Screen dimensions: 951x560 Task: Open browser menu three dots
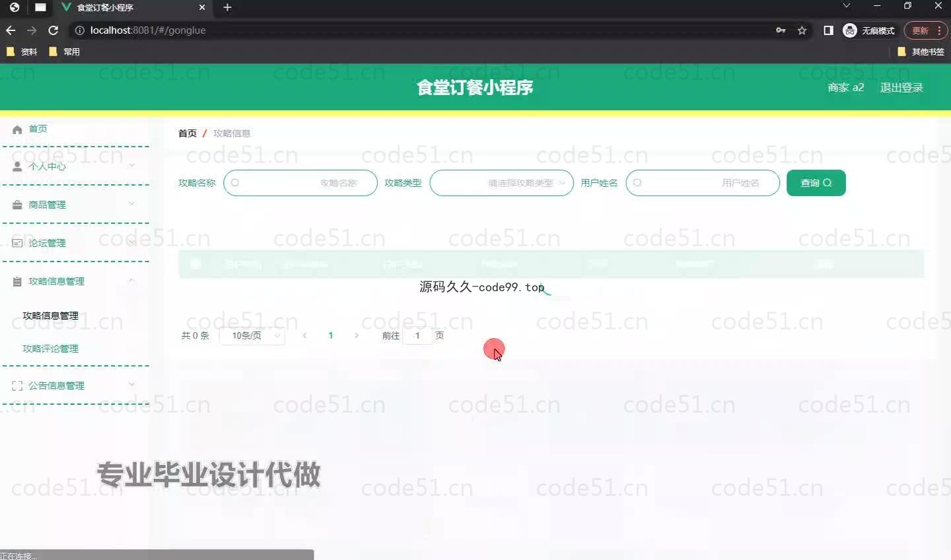click(939, 30)
